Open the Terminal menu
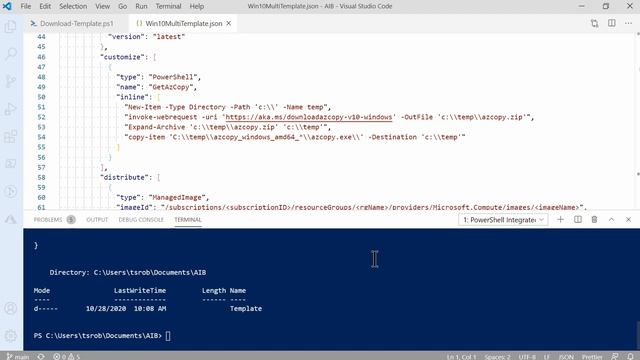Screen dimensions: 640x360 tap(168, 6)
